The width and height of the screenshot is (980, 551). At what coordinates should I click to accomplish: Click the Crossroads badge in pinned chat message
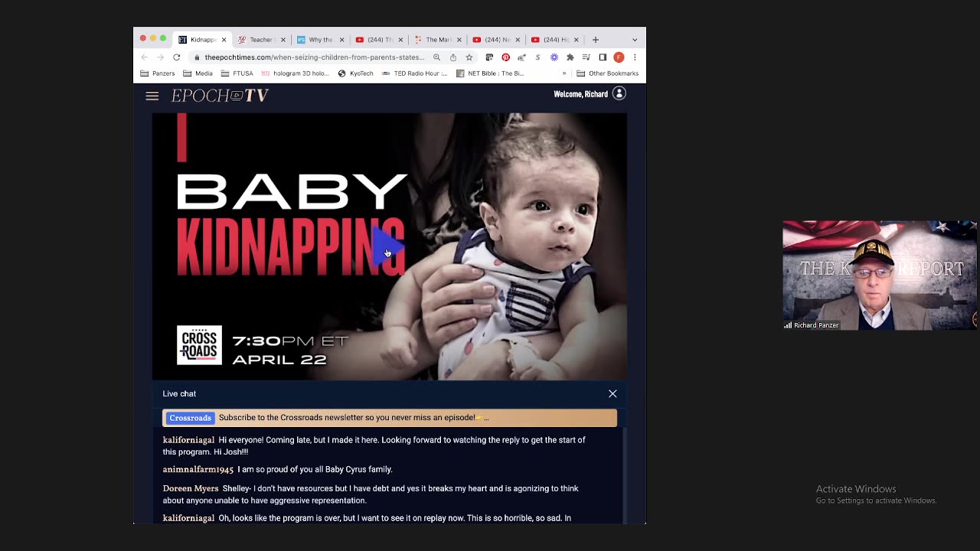click(190, 418)
